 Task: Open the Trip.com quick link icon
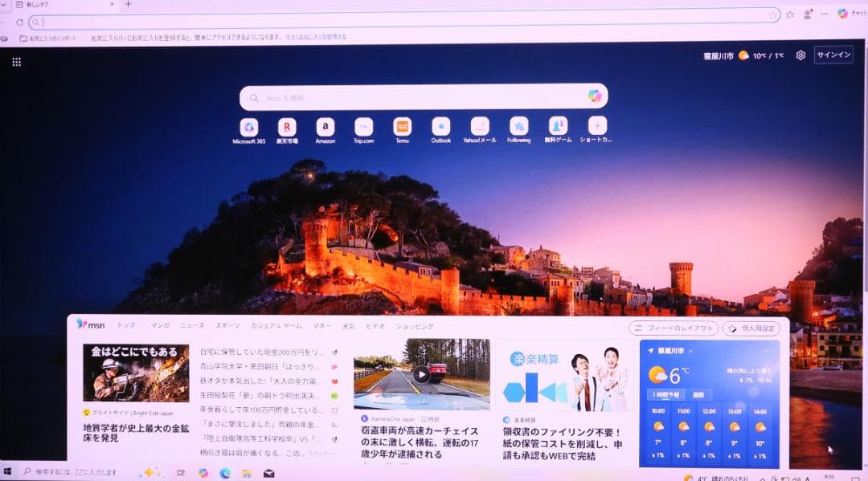pyautogui.click(x=363, y=127)
